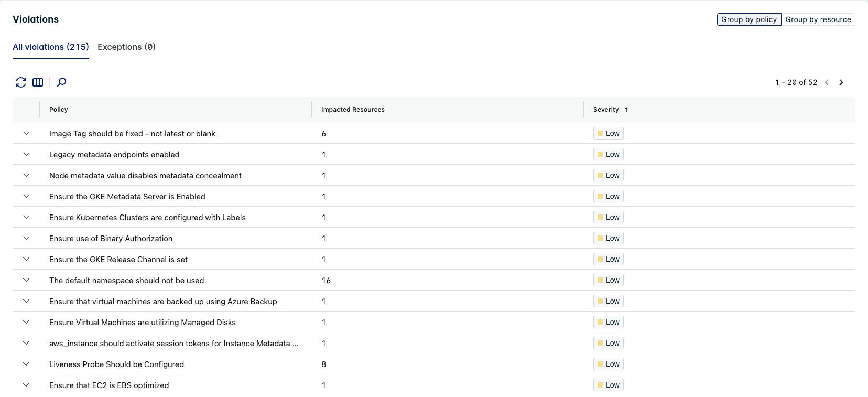Expand Ensure use of Binary Authorization row
Image resolution: width=868 pixels, height=397 pixels.
coord(26,238)
